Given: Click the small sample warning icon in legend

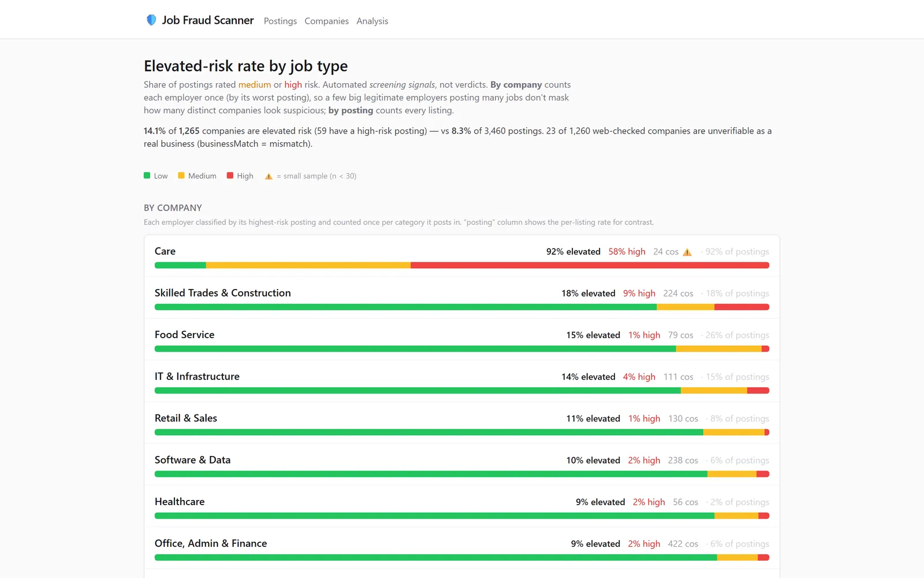Looking at the screenshot, I should [x=269, y=176].
